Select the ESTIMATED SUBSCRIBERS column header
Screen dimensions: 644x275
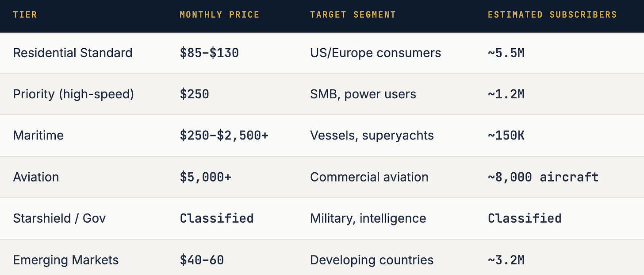[552, 15]
